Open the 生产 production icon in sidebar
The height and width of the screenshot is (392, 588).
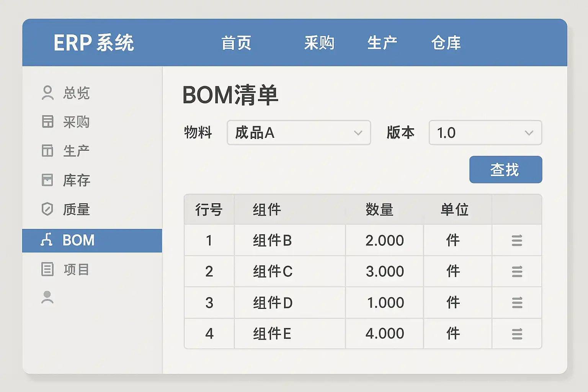47,151
